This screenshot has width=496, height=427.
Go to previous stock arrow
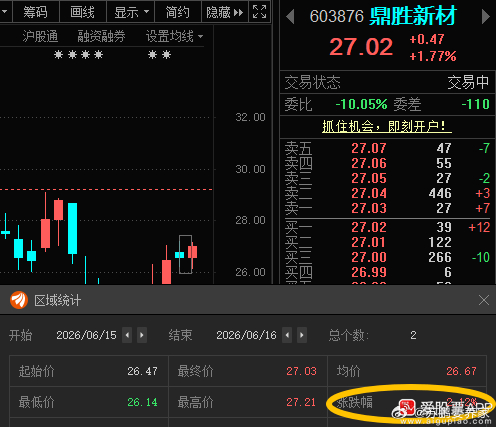point(290,17)
